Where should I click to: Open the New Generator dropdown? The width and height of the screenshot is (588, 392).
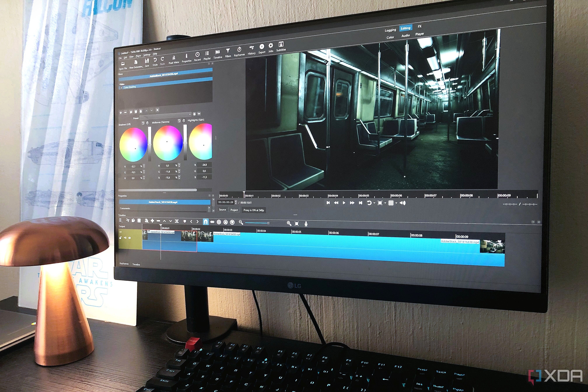click(136, 63)
